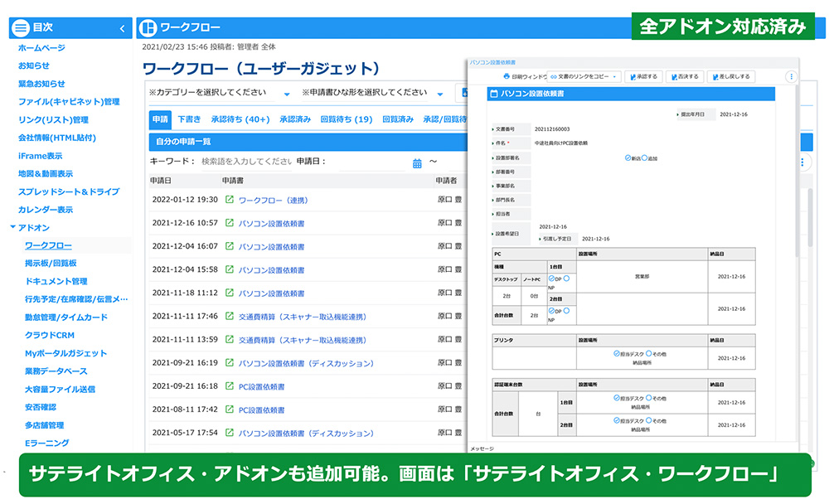829x504 pixels.
Task: Open the 申請日 calendar date picker icon
Action: tap(417, 163)
